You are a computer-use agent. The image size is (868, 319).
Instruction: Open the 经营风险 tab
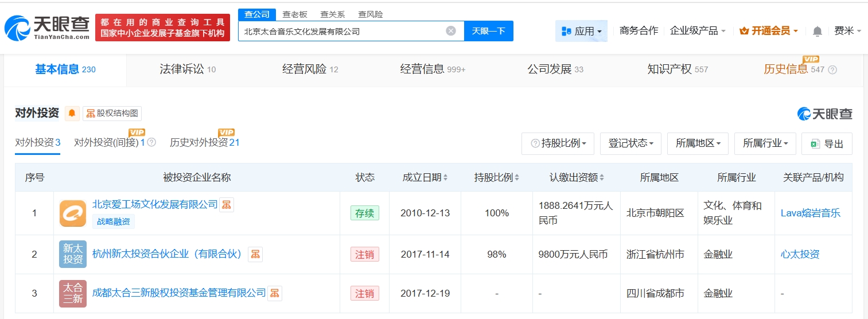coord(310,69)
